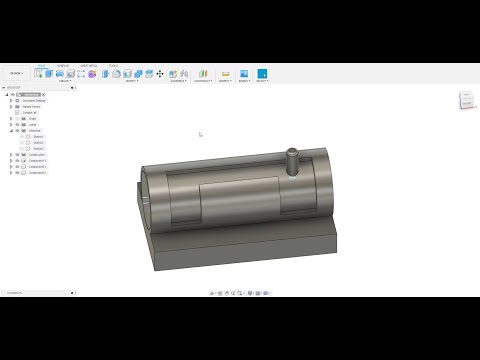Click the purple Create Form icon
This screenshot has height=360, width=480.
click(92, 74)
